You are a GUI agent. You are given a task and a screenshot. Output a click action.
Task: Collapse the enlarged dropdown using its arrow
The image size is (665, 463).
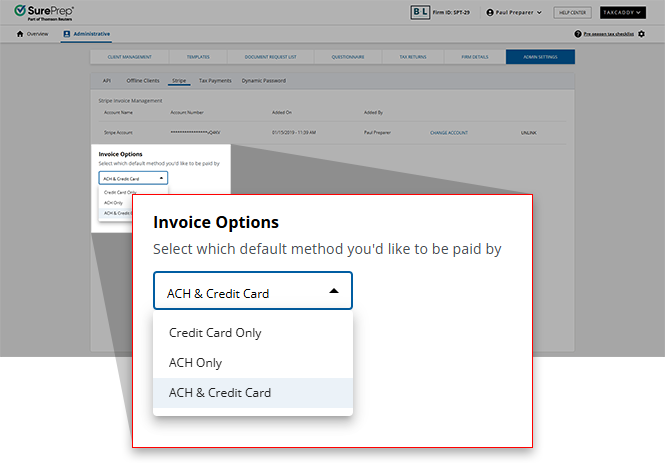tap(334, 291)
